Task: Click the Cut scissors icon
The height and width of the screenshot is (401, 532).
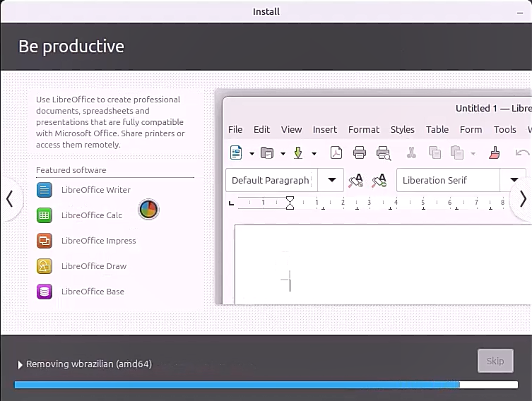Action: [410, 152]
